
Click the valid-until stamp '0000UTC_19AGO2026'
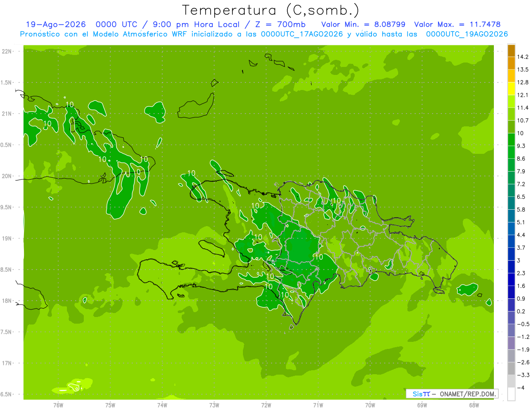467,34
